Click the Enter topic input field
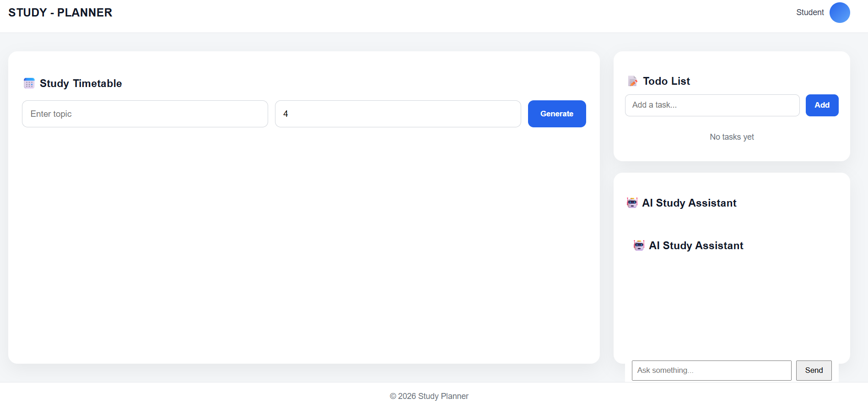868x404 pixels. (145, 114)
